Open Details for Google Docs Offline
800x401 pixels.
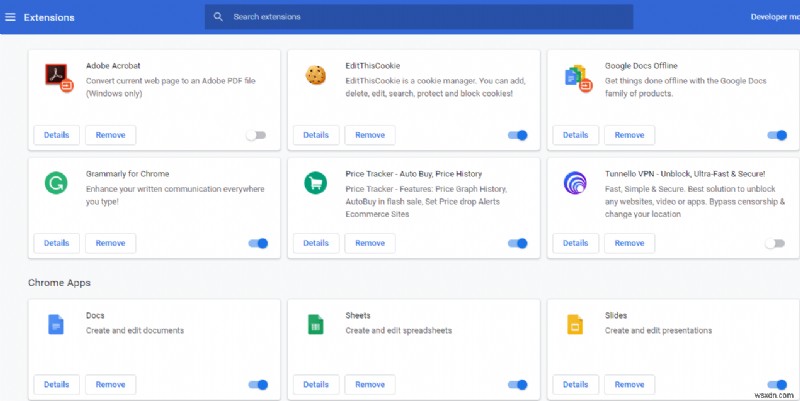(576, 135)
